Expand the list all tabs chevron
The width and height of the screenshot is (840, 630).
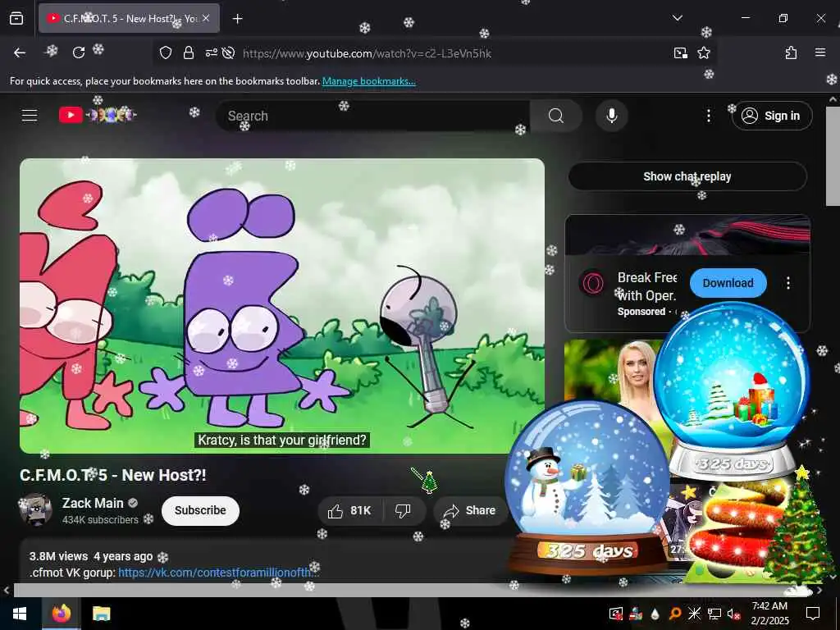(x=677, y=18)
